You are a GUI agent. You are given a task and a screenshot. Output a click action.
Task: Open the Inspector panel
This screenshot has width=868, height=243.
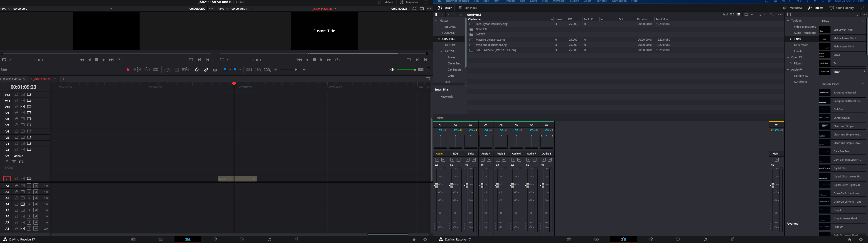(x=409, y=2)
